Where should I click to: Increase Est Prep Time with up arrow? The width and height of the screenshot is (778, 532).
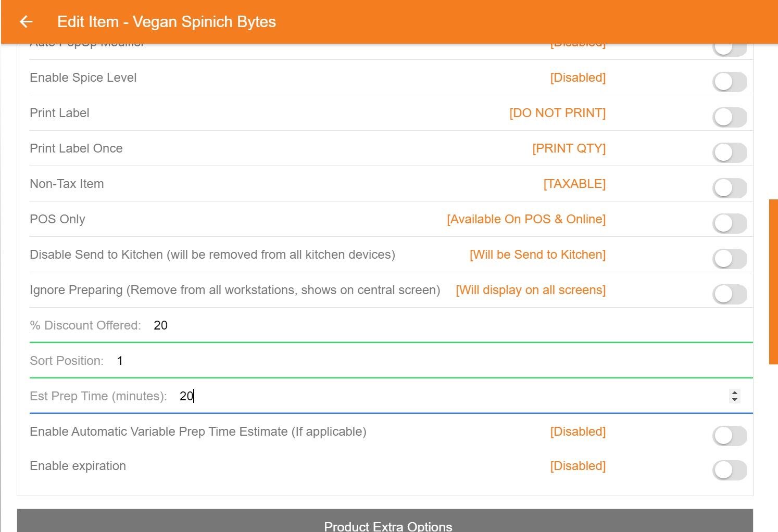735,393
